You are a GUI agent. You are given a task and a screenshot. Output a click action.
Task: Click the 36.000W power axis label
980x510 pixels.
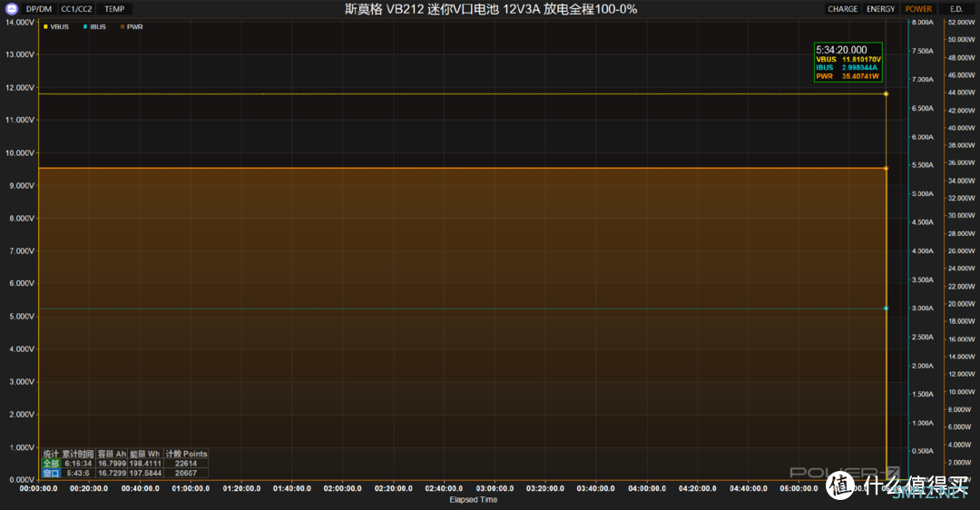coord(961,162)
